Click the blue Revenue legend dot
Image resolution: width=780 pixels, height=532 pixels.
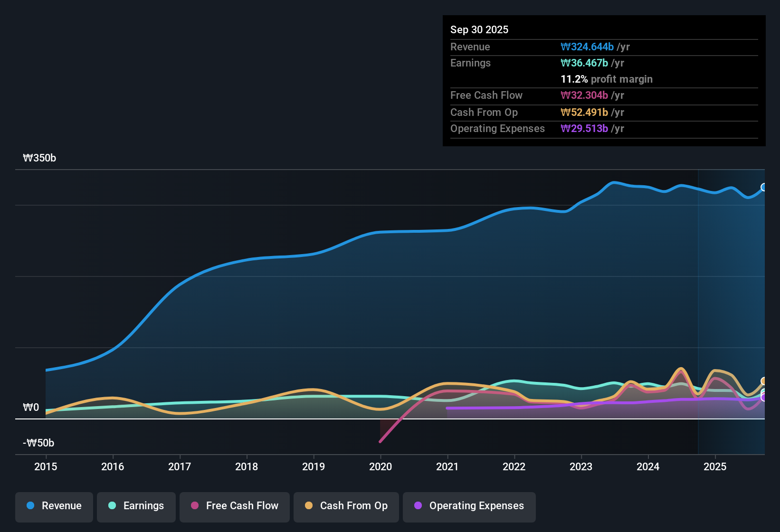point(30,506)
